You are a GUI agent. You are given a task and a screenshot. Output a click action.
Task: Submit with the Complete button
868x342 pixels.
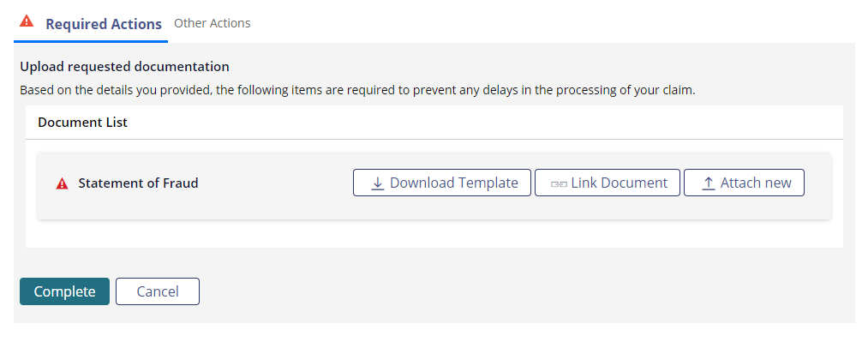pos(65,291)
